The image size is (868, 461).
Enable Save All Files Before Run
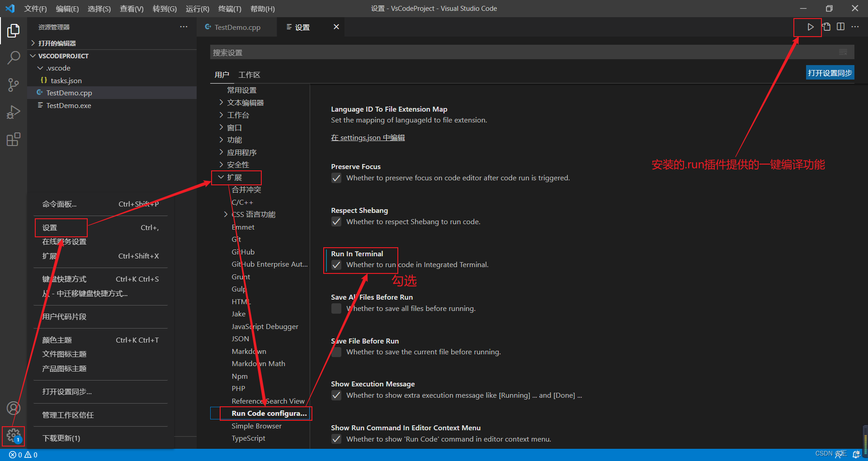pyautogui.click(x=336, y=309)
